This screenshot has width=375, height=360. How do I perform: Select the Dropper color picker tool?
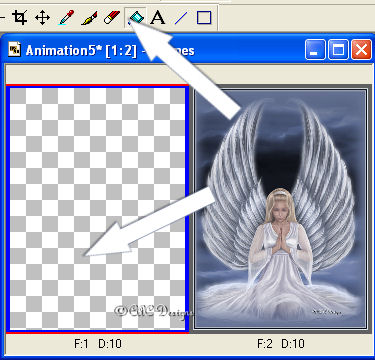coord(66,17)
